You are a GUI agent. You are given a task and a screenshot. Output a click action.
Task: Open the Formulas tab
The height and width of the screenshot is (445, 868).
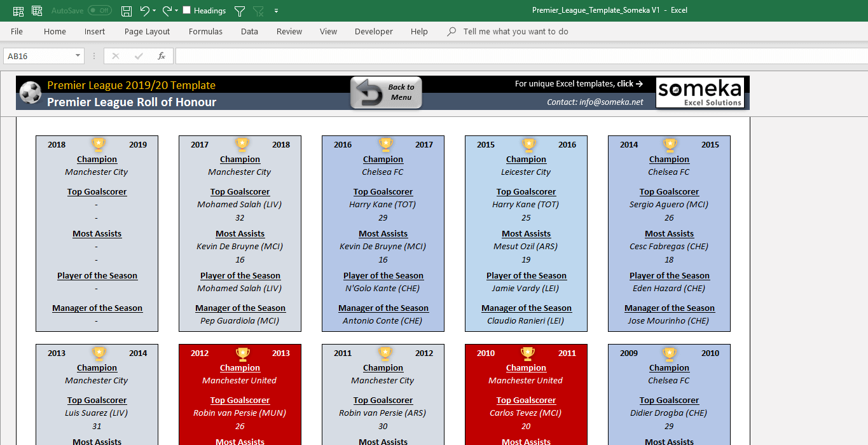coord(205,32)
